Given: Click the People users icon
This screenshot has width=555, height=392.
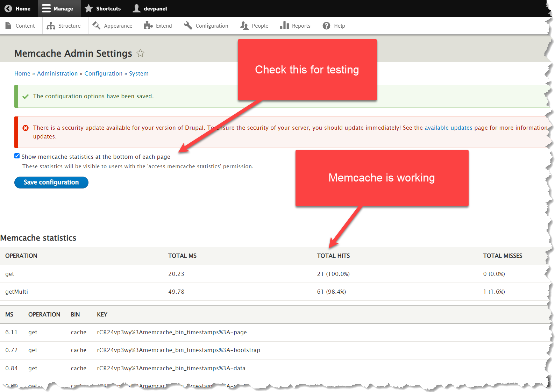Looking at the screenshot, I should [x=244, y=26].
